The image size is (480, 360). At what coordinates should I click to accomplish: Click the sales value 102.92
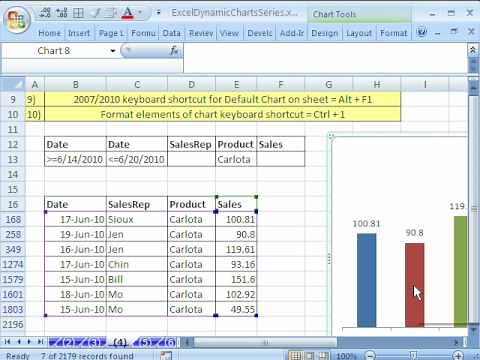click(x=236, y=294)
